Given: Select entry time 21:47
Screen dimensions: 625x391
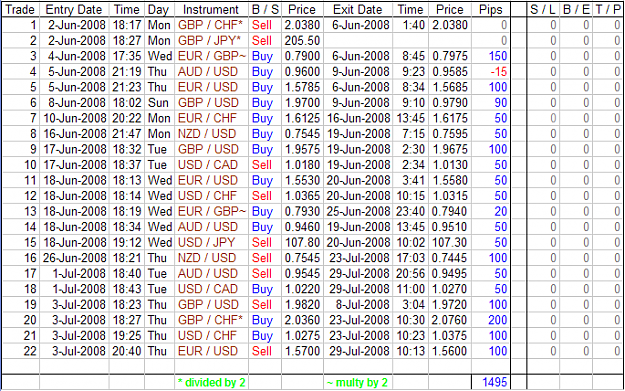Looking at the screenshot, I should 127,134.
